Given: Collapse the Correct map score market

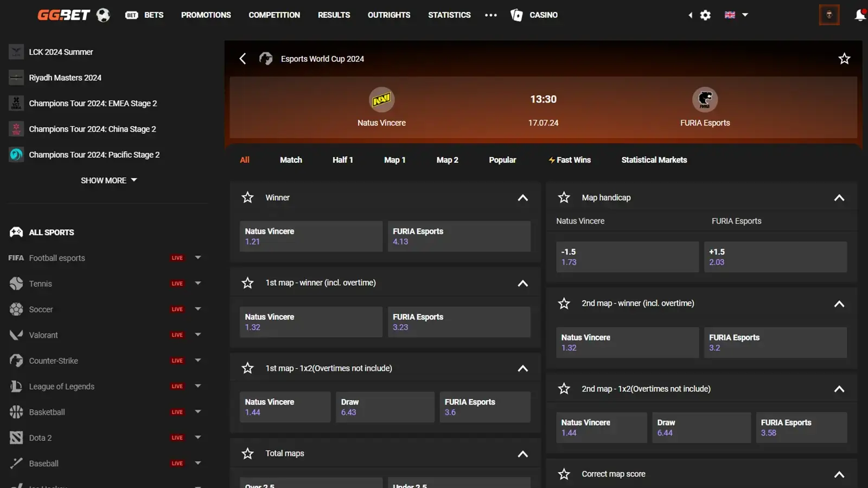Looking at the screenshot, I should coord(839,474).
